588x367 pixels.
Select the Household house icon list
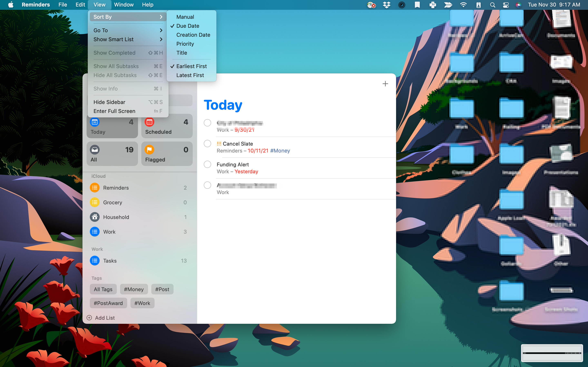click(95, 217)
